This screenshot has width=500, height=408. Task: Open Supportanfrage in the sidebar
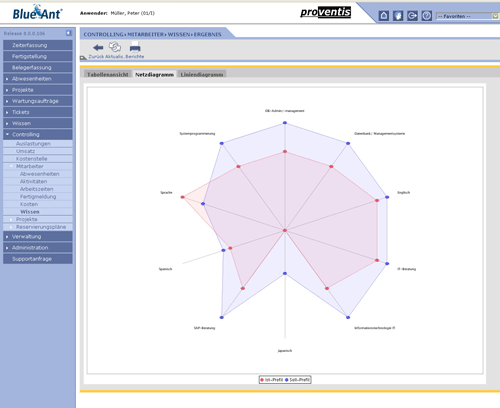pyautogui.click(x=38, y=259)
